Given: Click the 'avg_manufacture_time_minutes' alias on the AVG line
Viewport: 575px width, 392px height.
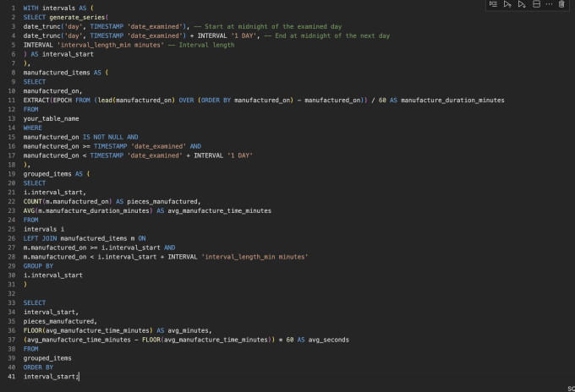Looking at the screenshot, I should tap(219, 210).
